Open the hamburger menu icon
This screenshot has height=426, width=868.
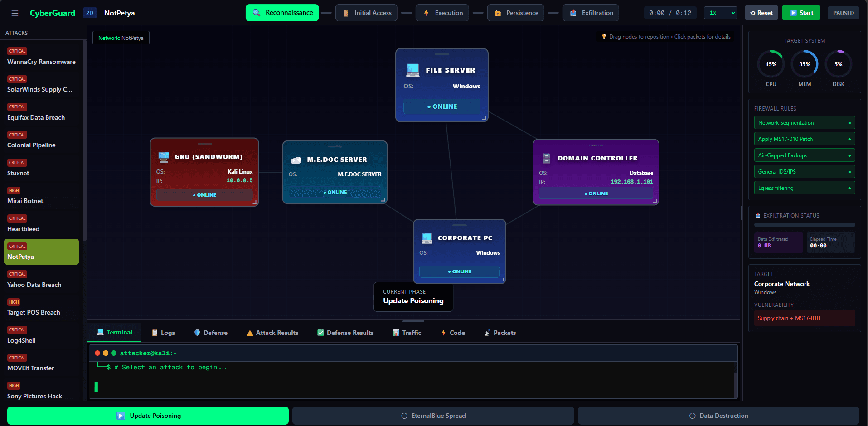15,13
